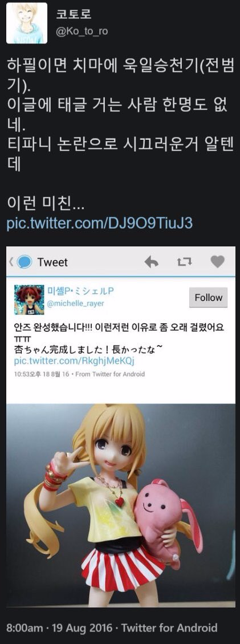Viewport: 240px width, 644px height.
Task: Click the @Ko_to_ro handle
Action: pyautogui.click(x=82, y=31)
